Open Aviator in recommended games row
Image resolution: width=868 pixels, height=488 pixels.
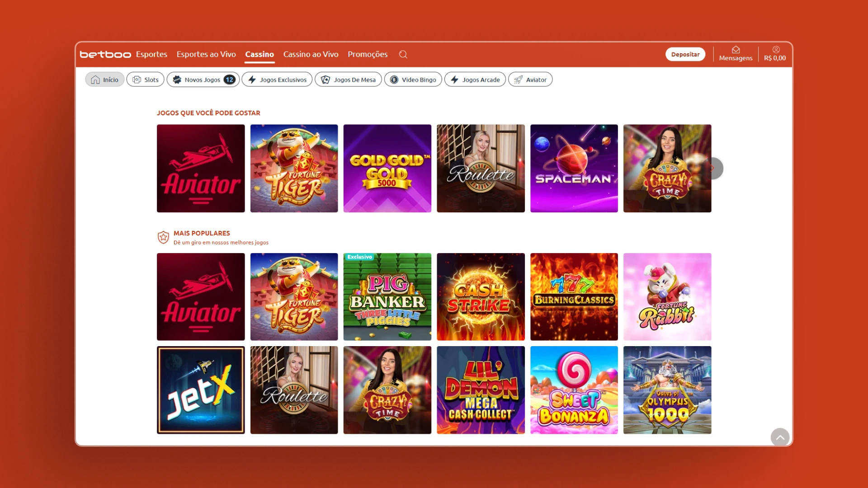click(x=201, y=168)
